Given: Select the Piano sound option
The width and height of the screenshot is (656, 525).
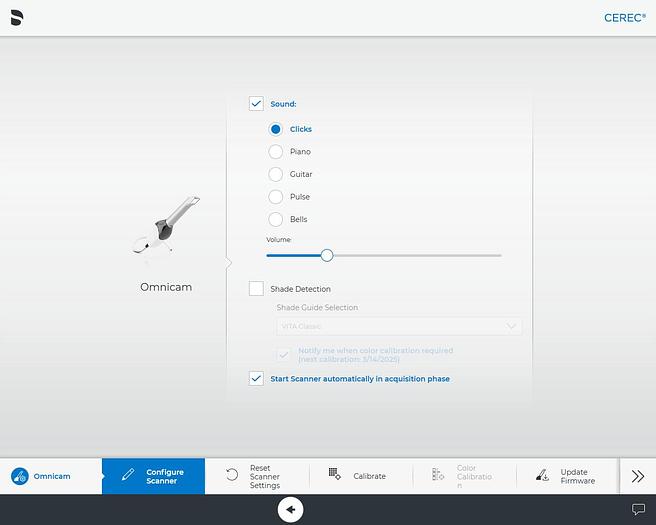Looking at the screenshot, I should (x=276, y=152).
